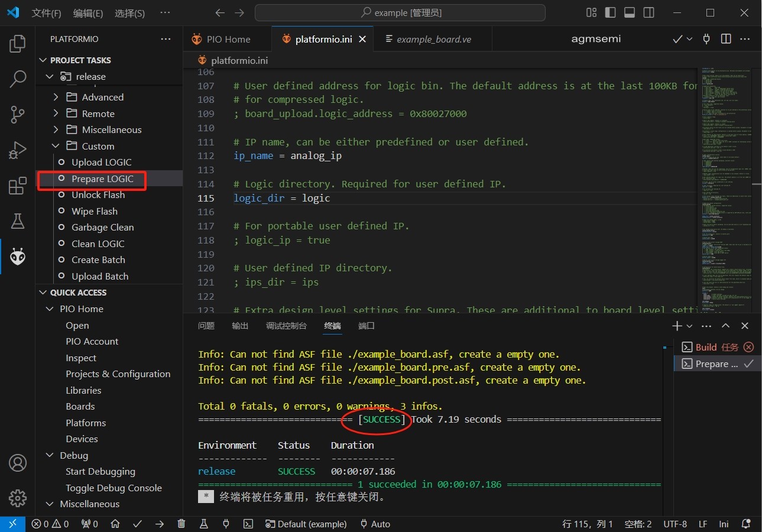Switch to the 端口 panel tab
Image resolution: width=762 pixels, height=532 pixels.
[x=367, y=326]
